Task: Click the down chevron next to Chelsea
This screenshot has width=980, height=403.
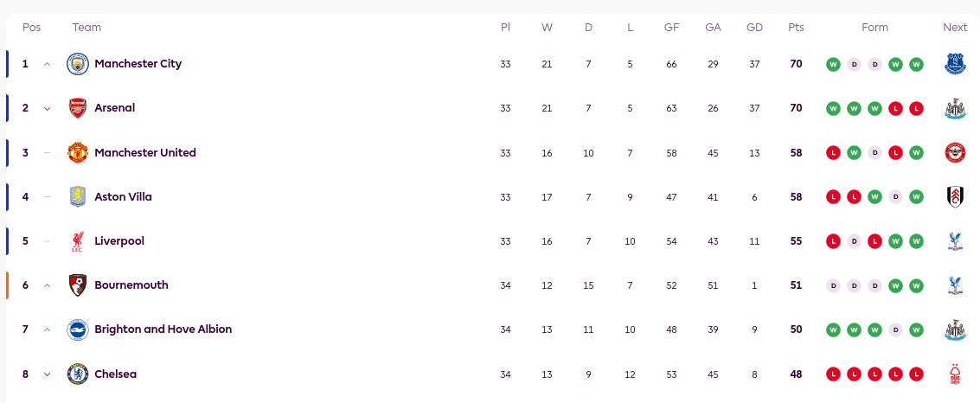Action: click(x=47, y=375)
